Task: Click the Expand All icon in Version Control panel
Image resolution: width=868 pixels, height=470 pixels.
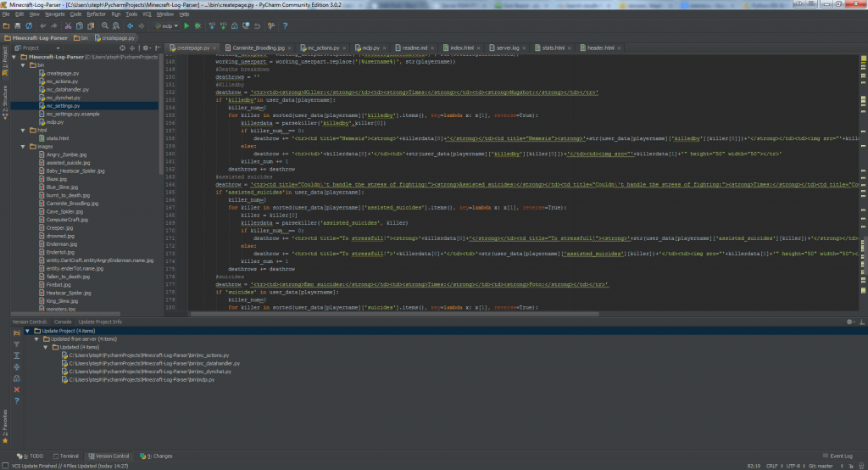Action: pos(17,355)
